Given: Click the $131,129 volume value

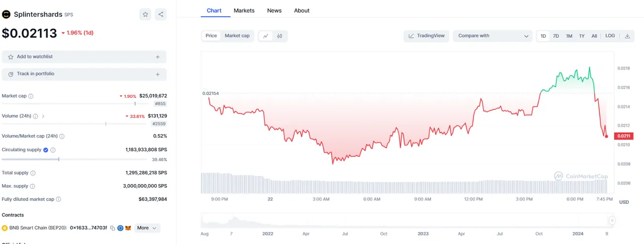Looking at the screenshot, I should coord(157,116).
